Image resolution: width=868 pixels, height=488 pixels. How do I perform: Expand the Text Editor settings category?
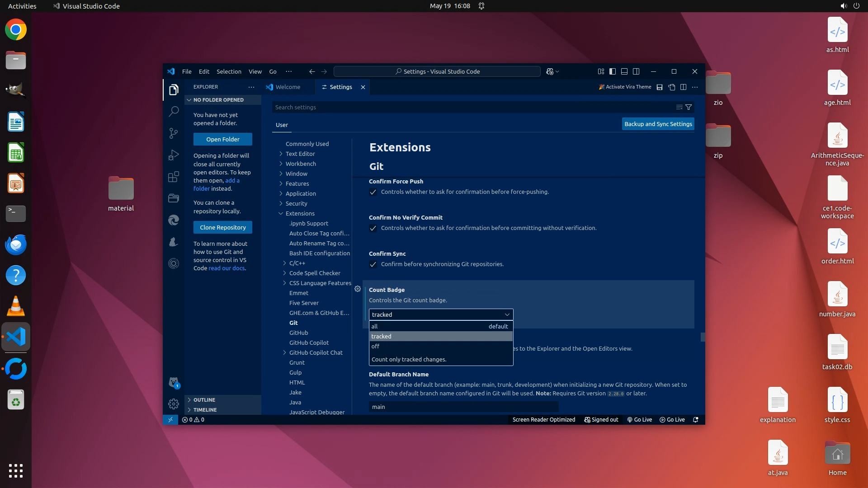300,154
